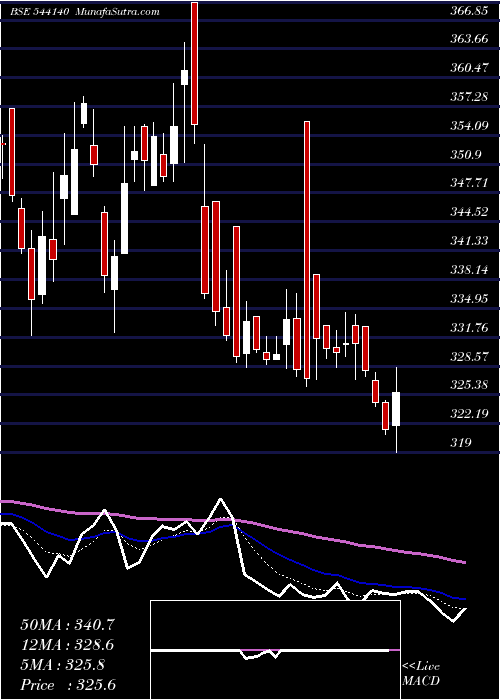This screenshot has height=700, width=500.
Task: Pick the 350.9 price axis value
Action: pyautogui.click(x=465, y=155)
